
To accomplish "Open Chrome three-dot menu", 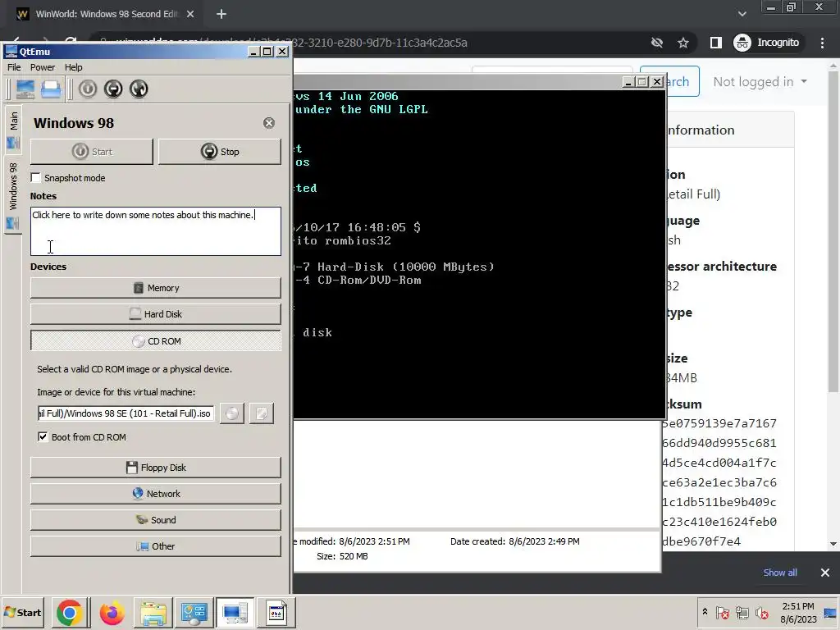I will pyautogui.click(x=822, y=43).
